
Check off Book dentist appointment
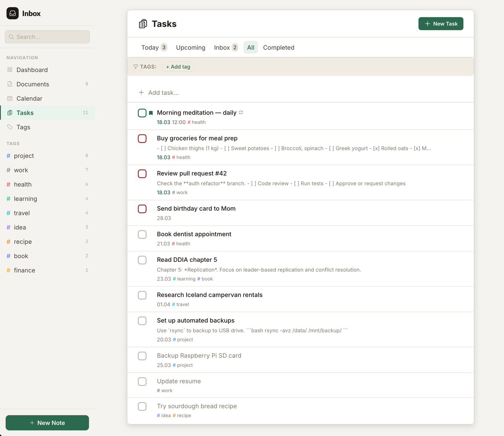pos(142,234)
